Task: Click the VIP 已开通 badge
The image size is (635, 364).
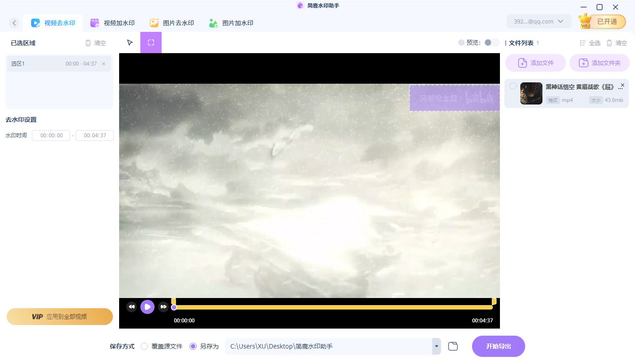Action: (x=602, y=21)
